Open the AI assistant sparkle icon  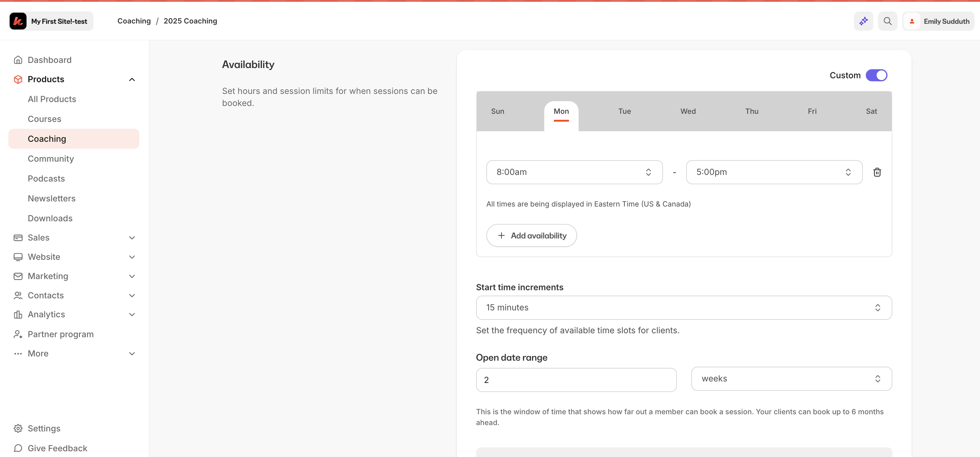click(863, 21)
